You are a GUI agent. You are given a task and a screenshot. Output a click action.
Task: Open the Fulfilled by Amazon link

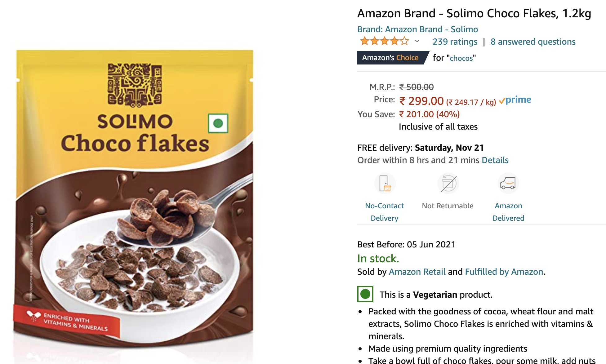(504, 272)
